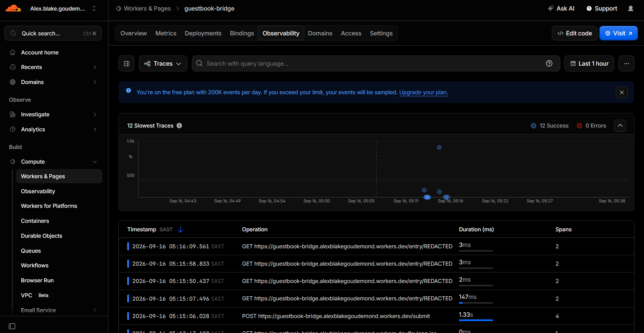Toggle the query sidebar panel icon
This screenshot has height=333, width=644.
127,64
